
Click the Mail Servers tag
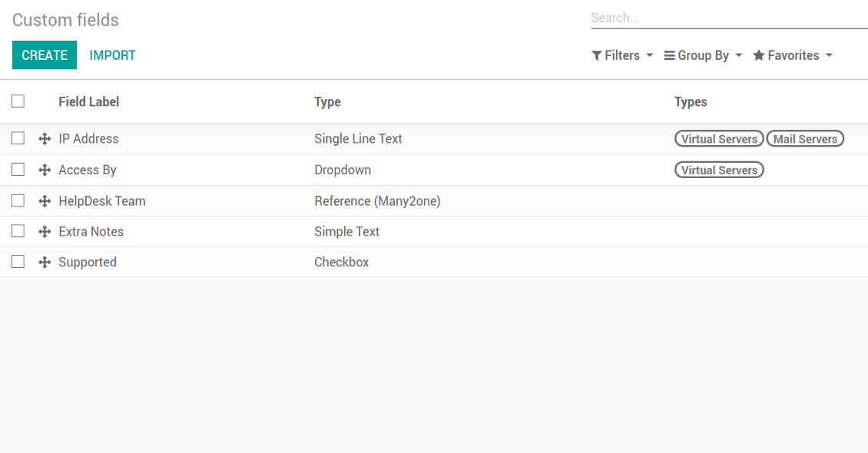805,139
